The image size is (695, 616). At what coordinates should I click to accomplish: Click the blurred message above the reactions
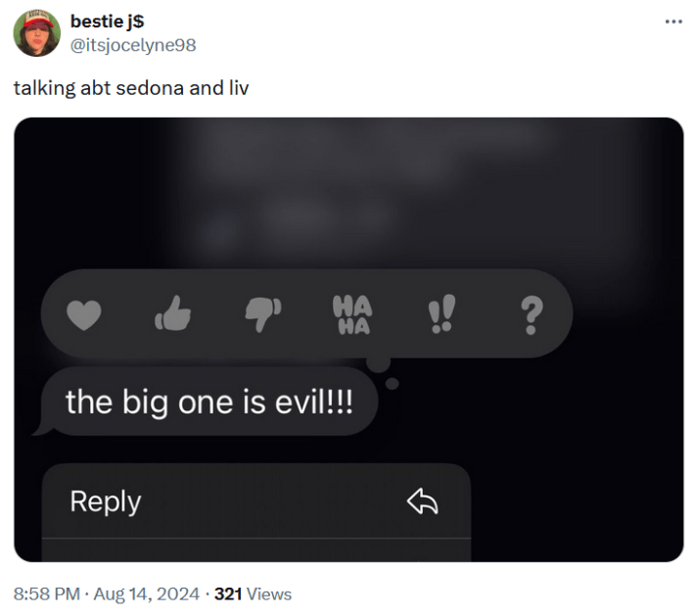click(392, 186)
